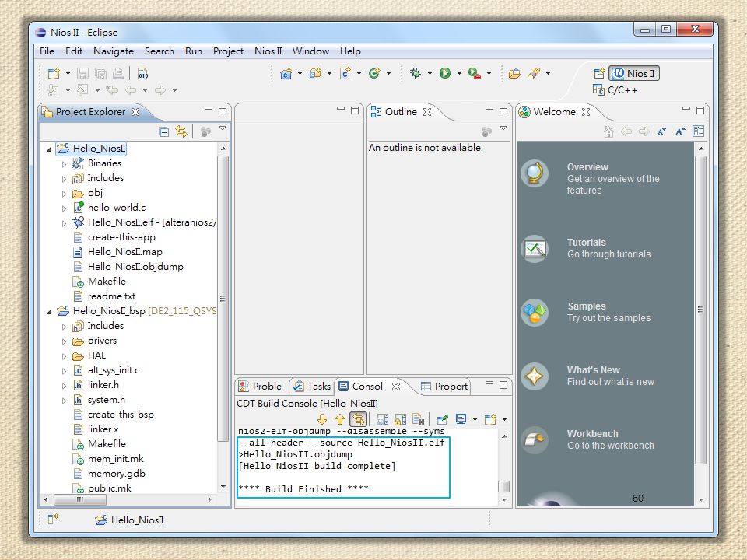The width and height of the screenshot is (747, 560).
Task: Click the Print toolbar icon
Action: tap(118, 73)
